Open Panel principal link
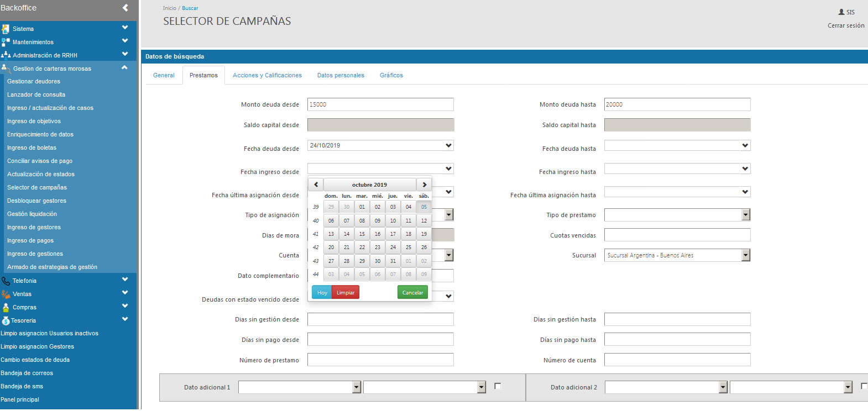This screenshot has width=868, height=411. [x=20, y=399]
